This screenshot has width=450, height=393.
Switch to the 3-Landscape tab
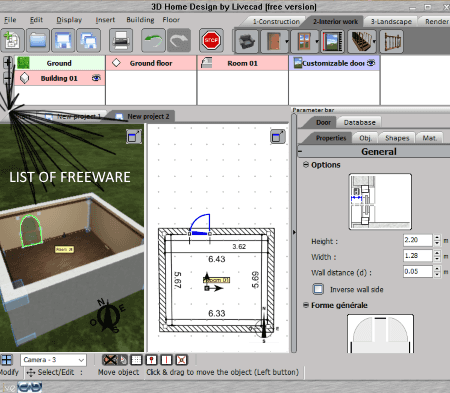391,22
